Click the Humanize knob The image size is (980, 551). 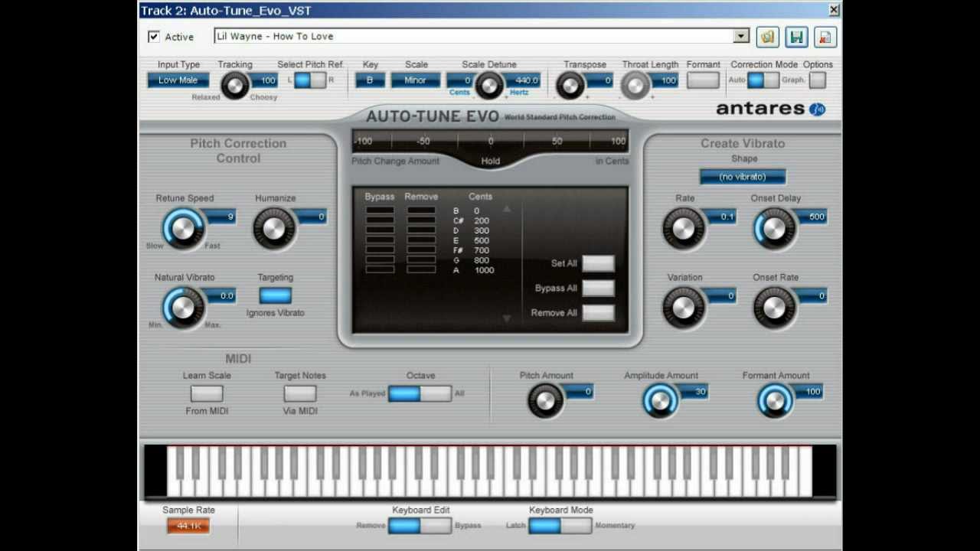[273, 228]
